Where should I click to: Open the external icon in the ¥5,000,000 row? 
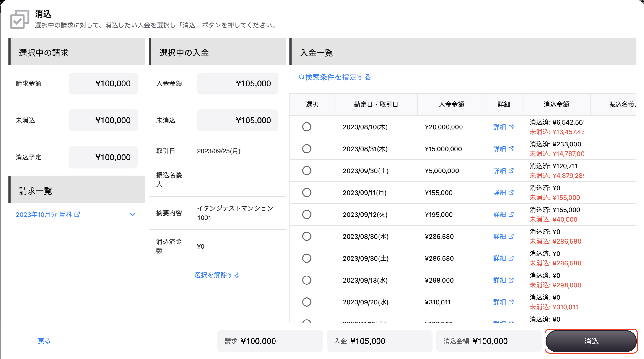click(x=511, y=171)
